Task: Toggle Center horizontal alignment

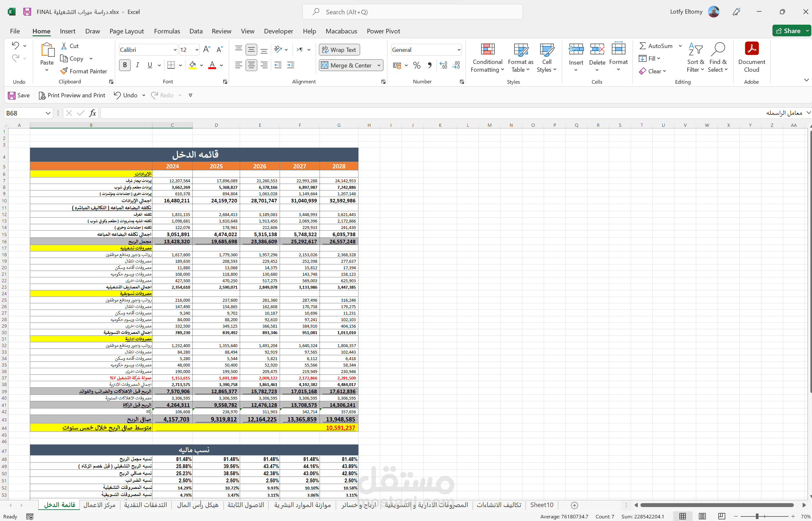Action: [251, 65]
